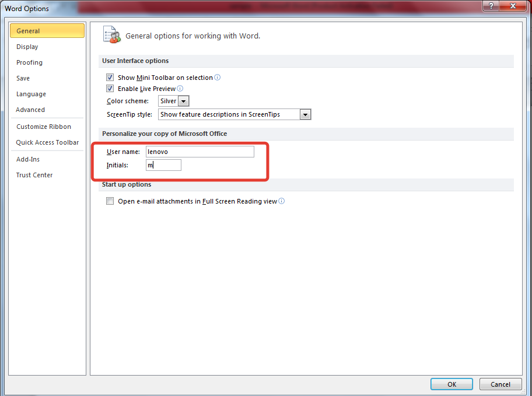
Task: Click the Help question mark button
Action: tap(491, 6)
